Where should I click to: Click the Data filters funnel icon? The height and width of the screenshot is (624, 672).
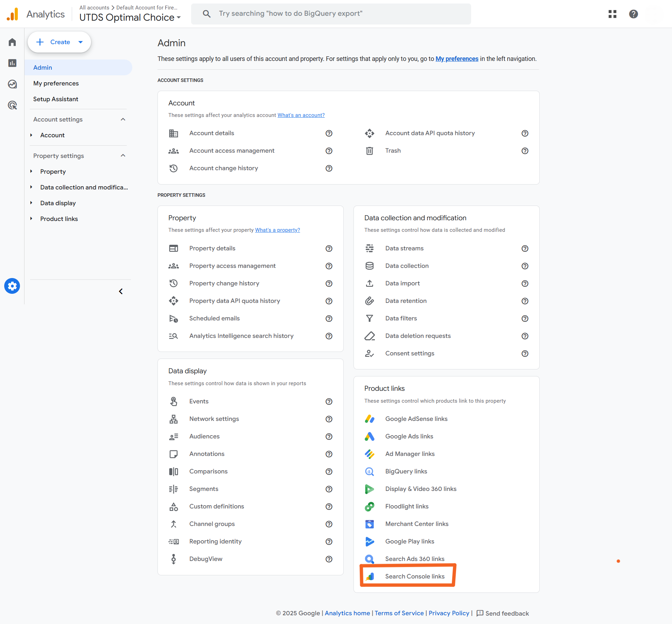(x=370, y=318)
